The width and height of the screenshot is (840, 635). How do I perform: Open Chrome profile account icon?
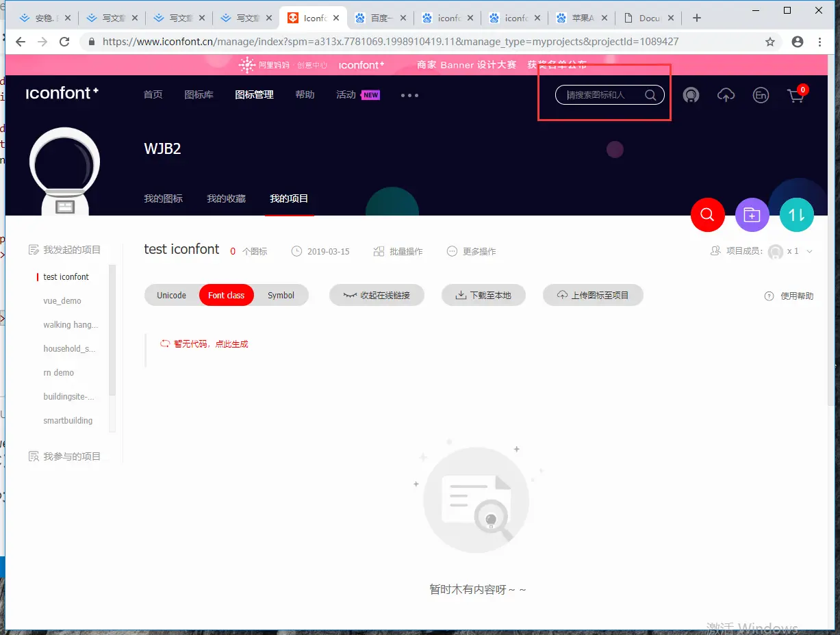click(798, 42)
